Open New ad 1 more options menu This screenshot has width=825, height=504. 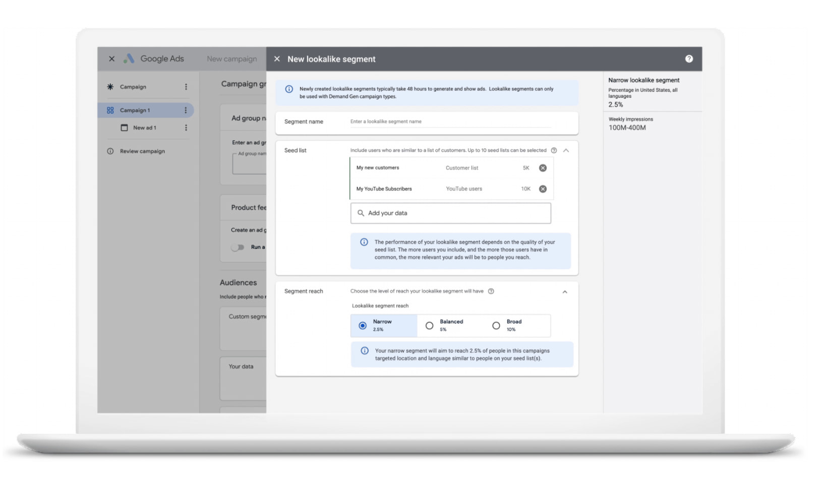click(186, 128)
